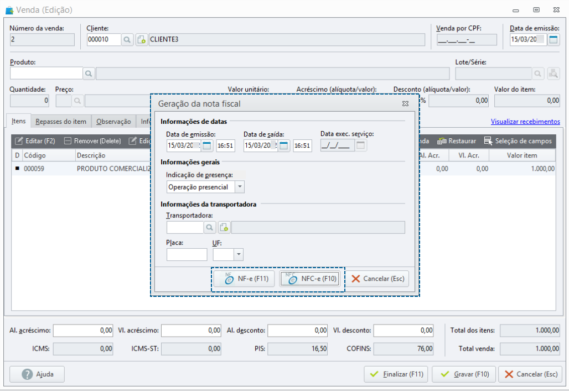569x392 pixels.
Task: Add new Transportadora with document-plus icon
Action: coord(224,227)
